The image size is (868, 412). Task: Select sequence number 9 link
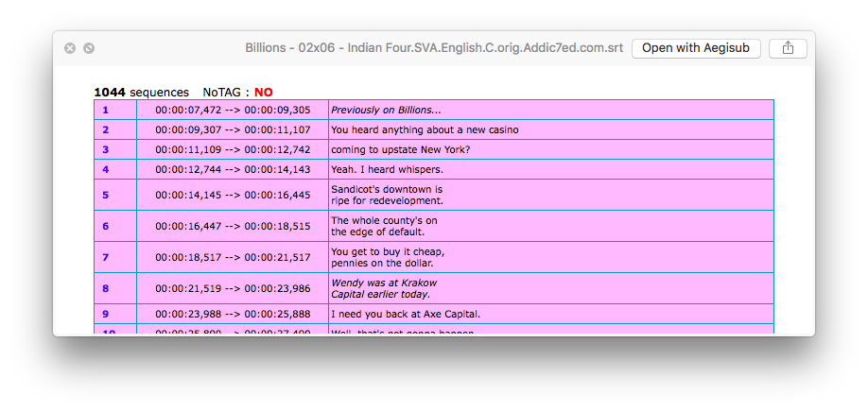coord(105,314)
